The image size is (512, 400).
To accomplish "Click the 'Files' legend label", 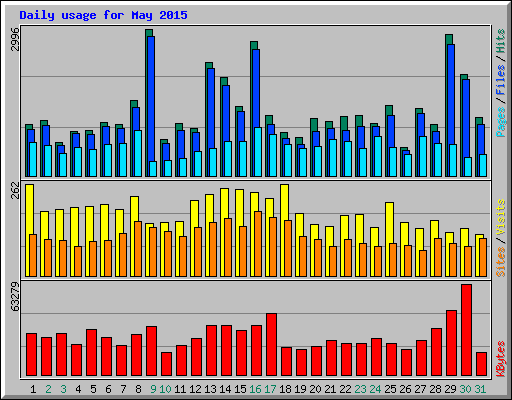I will 501,80.
